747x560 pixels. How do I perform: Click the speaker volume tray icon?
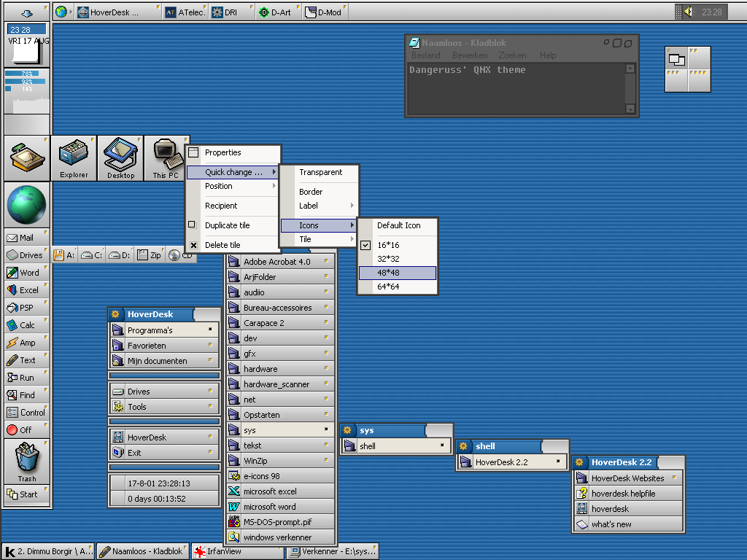(689, 12)
